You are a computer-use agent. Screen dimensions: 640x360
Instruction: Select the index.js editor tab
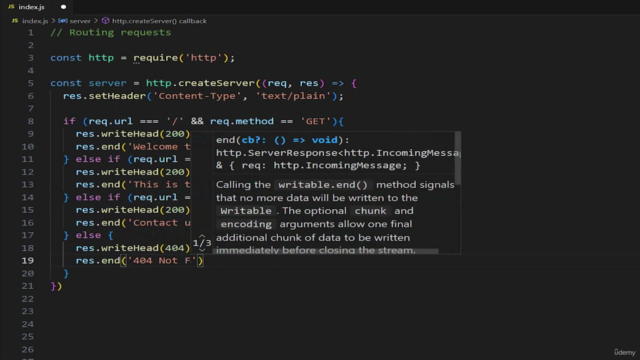click(37, 7)
